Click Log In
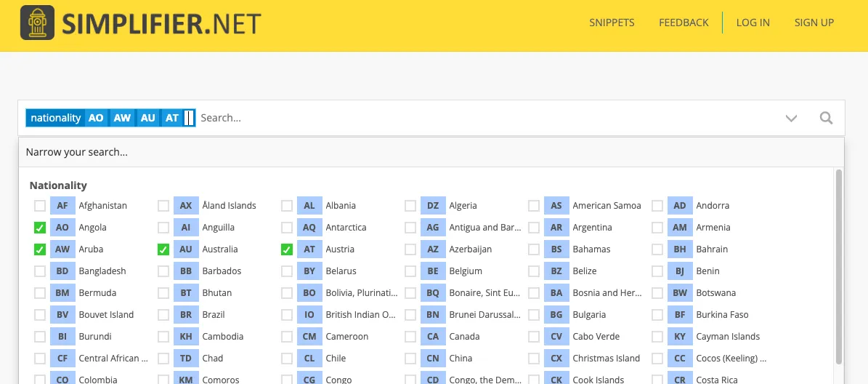This screenshot has width=868, height=384. click(753, 23)
